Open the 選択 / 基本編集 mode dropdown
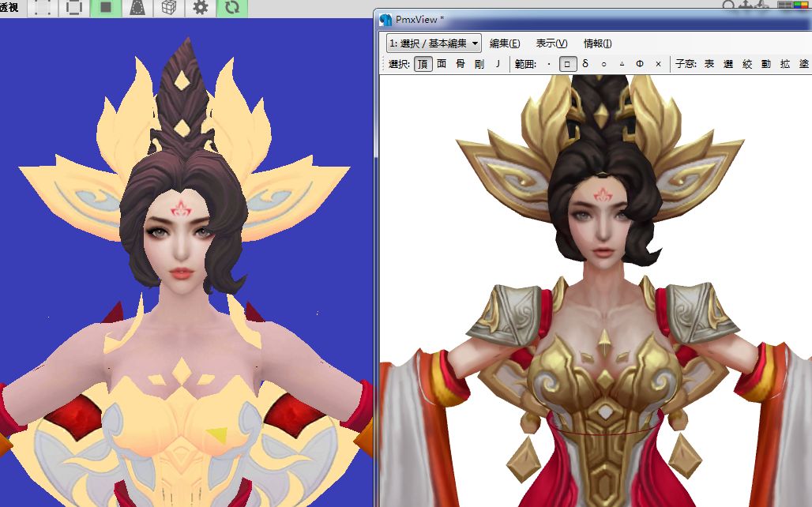Image resolution: width=812 pixels, height=507 pixels. pos(434,43)
